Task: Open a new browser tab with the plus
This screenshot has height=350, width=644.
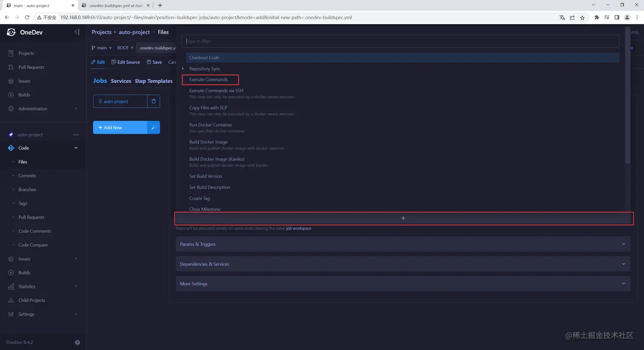Action: (x=160, y=6)
